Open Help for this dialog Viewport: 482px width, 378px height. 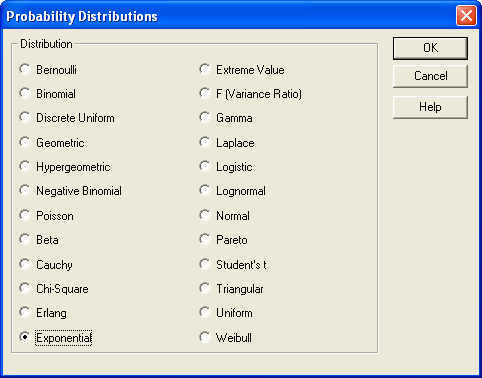coord(430,107)
